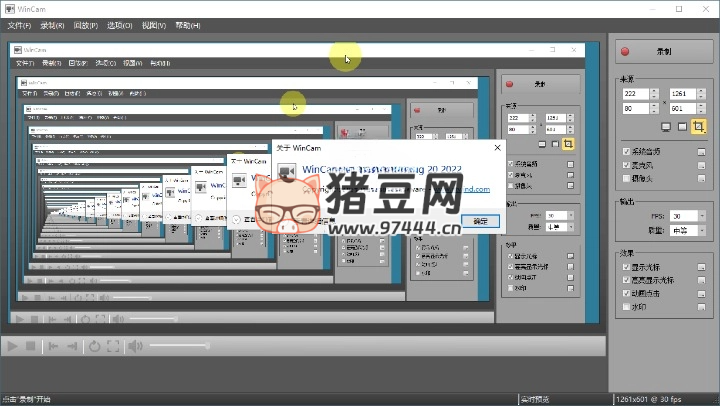Screen dimensions: 720x406
Task: Open the 选项(O) menu
Action: [x=120, y=25]
